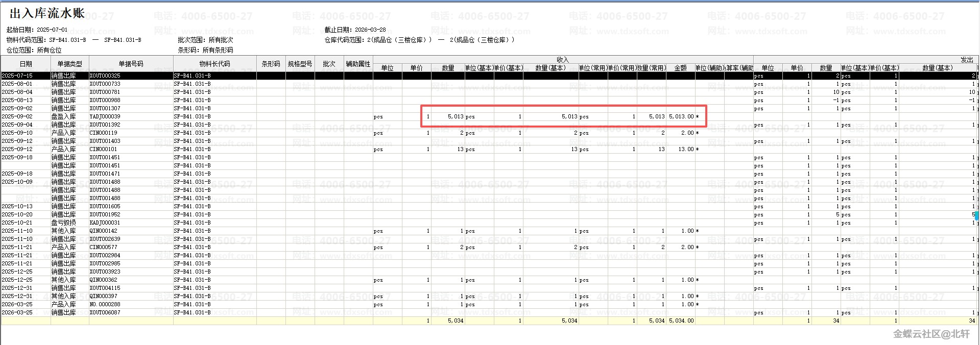Viewport: 980px width, 345px height.
Task: Select the 盘亏毁损 row KADJ000031
Action: [105, 223]
